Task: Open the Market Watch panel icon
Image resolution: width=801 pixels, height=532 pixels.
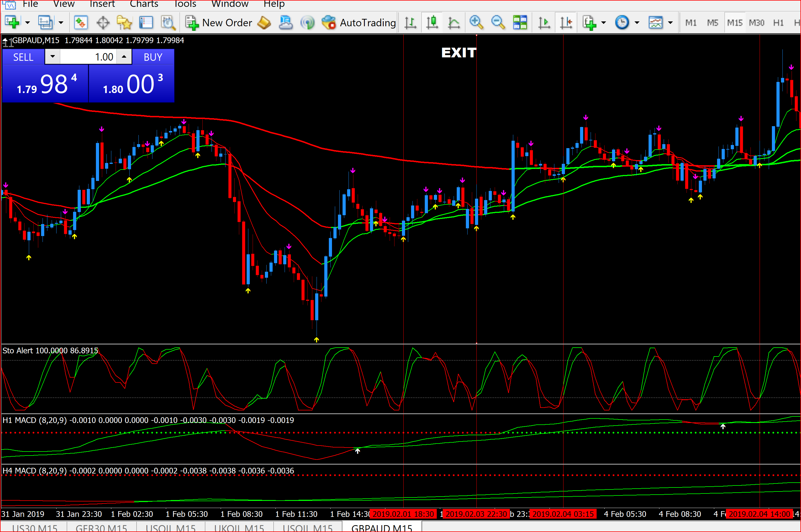Action: (x=81, y=22)
